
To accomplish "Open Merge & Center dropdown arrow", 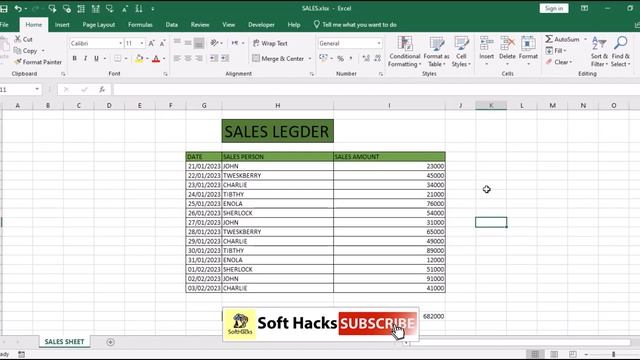I will pyautogui.click(x=310, y=58).
